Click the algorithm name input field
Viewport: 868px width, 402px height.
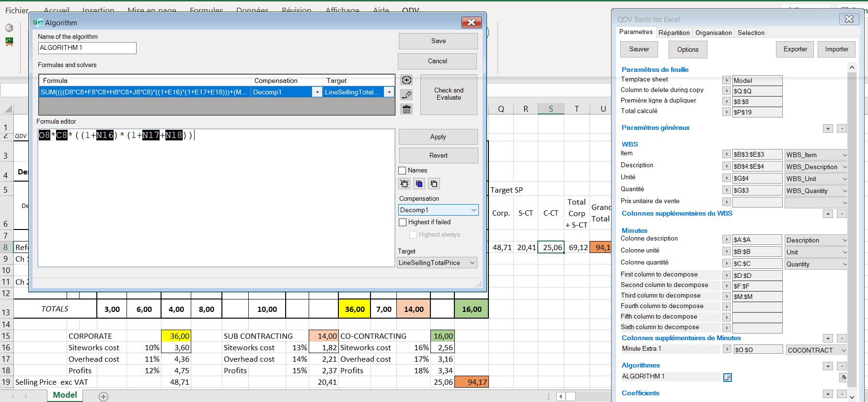pos(87,48)
